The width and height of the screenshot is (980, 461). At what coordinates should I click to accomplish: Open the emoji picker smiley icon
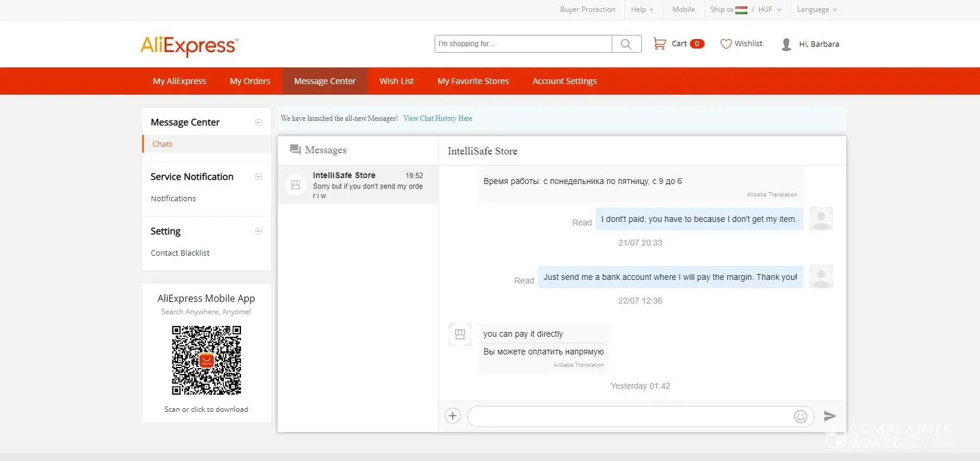coord(800,417)
